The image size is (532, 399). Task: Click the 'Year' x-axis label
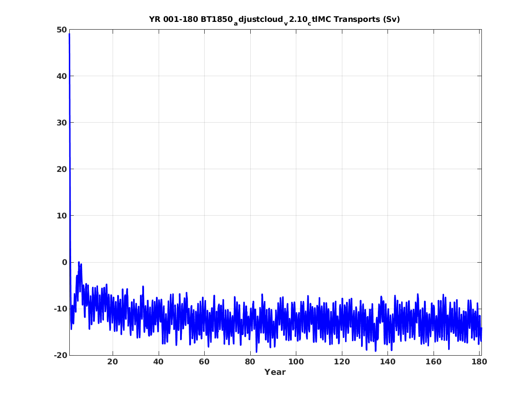pos(275,372)
